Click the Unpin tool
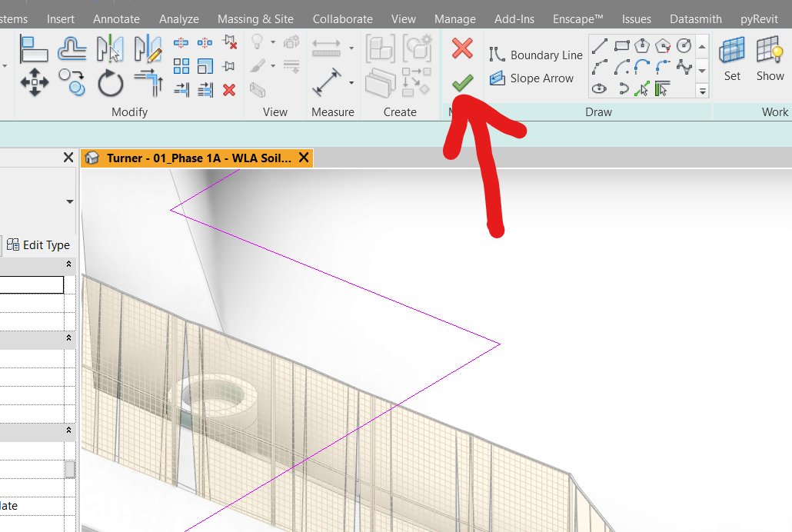Viewport: 792px width, 532px height. tap(229, 42)
